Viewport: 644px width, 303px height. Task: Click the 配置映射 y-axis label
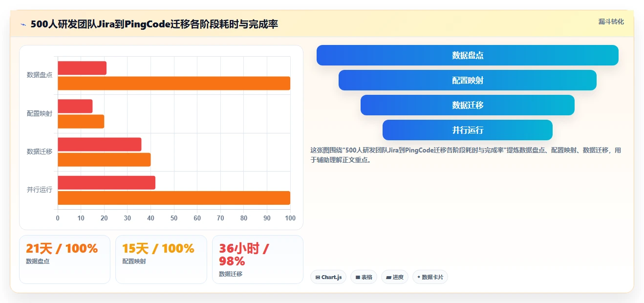point(40,113)
